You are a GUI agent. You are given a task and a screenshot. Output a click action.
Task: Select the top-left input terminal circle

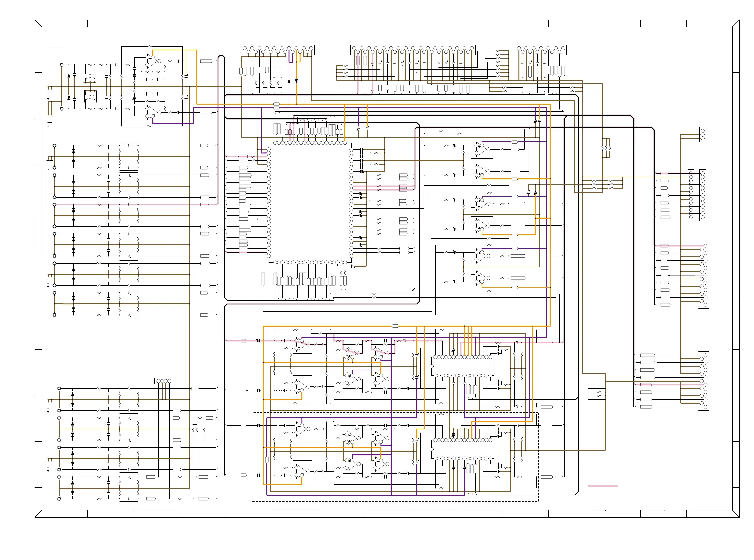tap(62, 65)
